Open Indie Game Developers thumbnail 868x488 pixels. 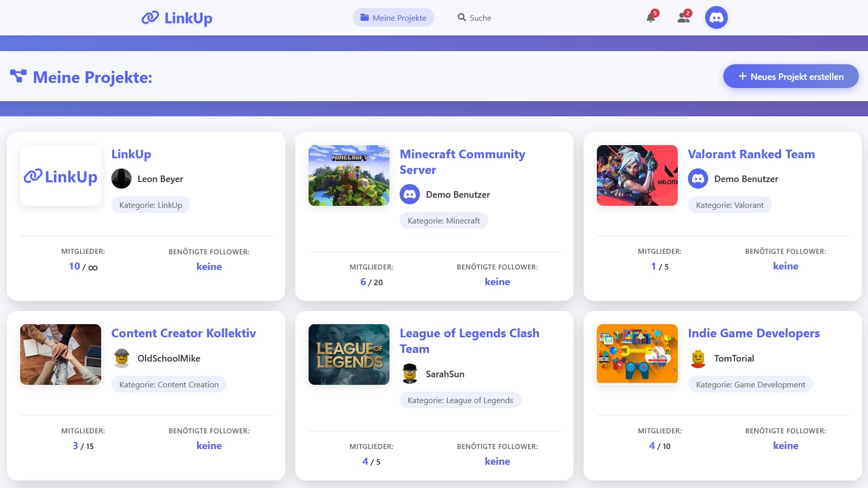point(637,354)
